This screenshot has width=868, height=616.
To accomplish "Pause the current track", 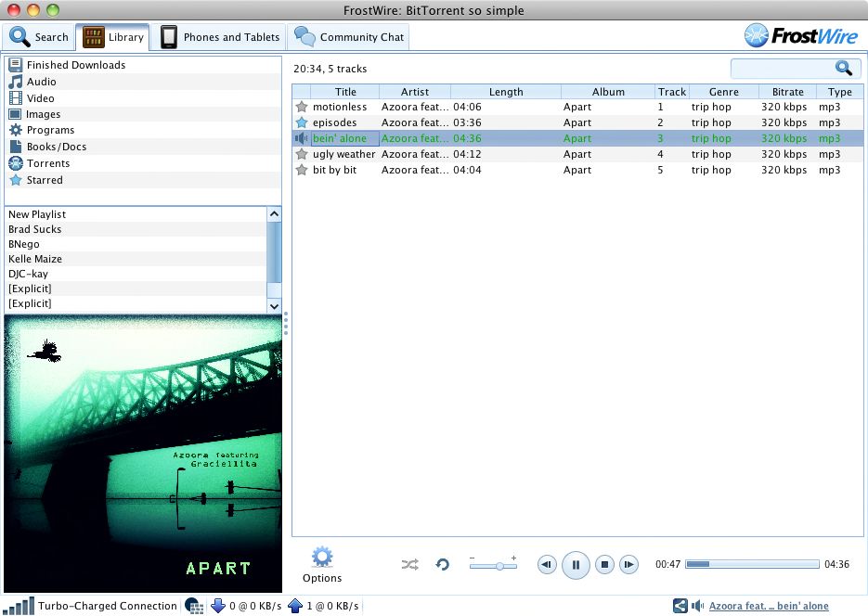I will (576, 564).
